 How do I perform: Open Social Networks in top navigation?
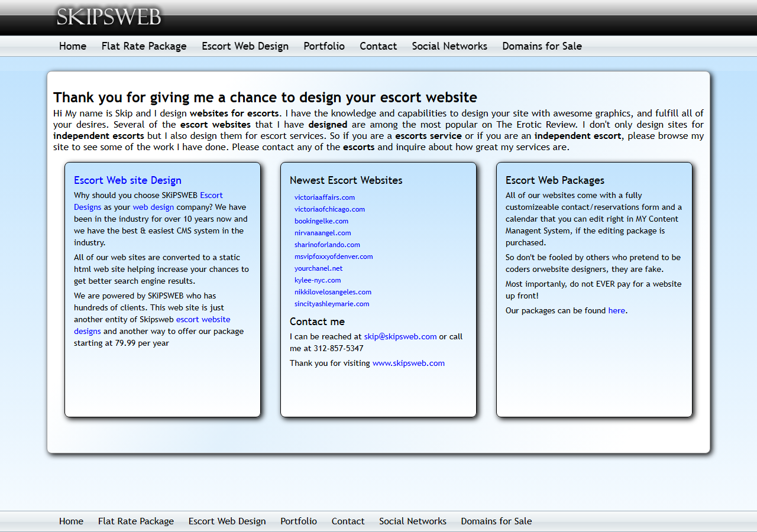[449, 46]
